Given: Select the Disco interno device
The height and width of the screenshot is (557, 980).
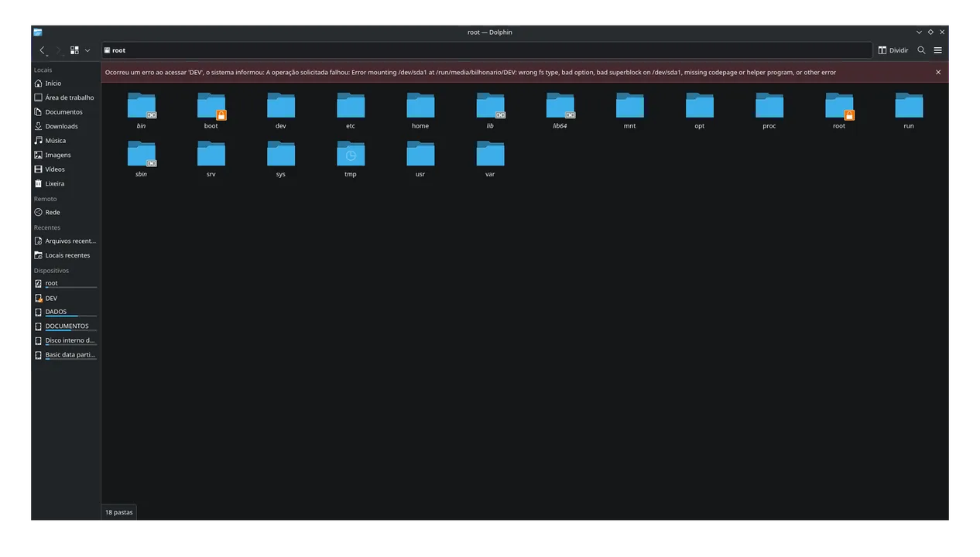Looking at the screenshot, I should (x=66, y=341).
